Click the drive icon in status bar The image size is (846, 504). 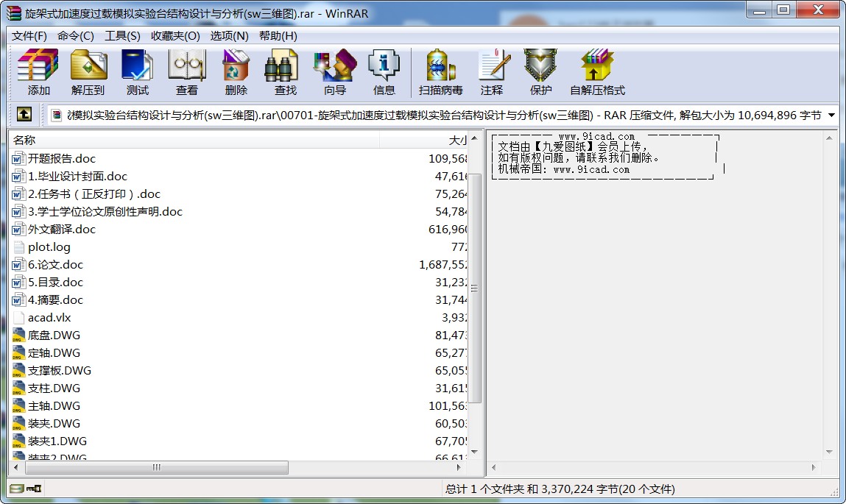(x=17, y=489)
